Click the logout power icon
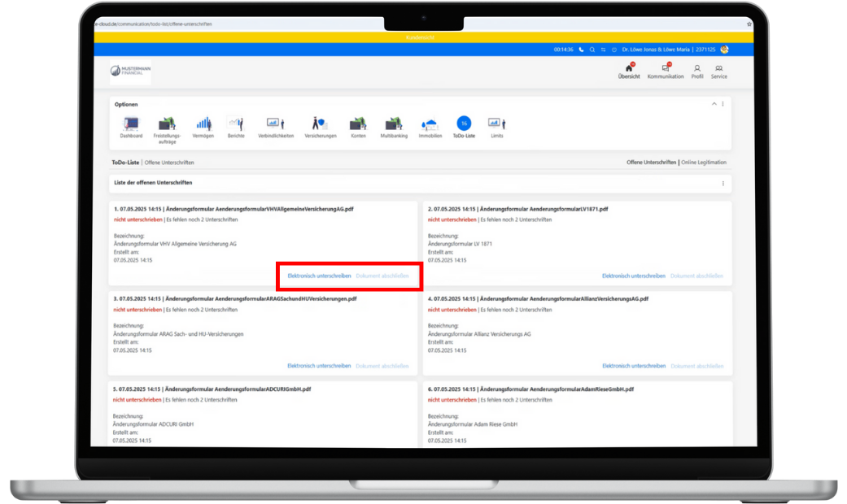This screenshot has height=504, width=847. point(613,50)
